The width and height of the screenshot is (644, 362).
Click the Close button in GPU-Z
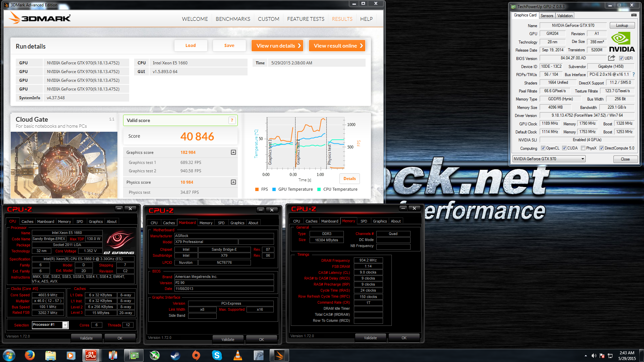625,159
